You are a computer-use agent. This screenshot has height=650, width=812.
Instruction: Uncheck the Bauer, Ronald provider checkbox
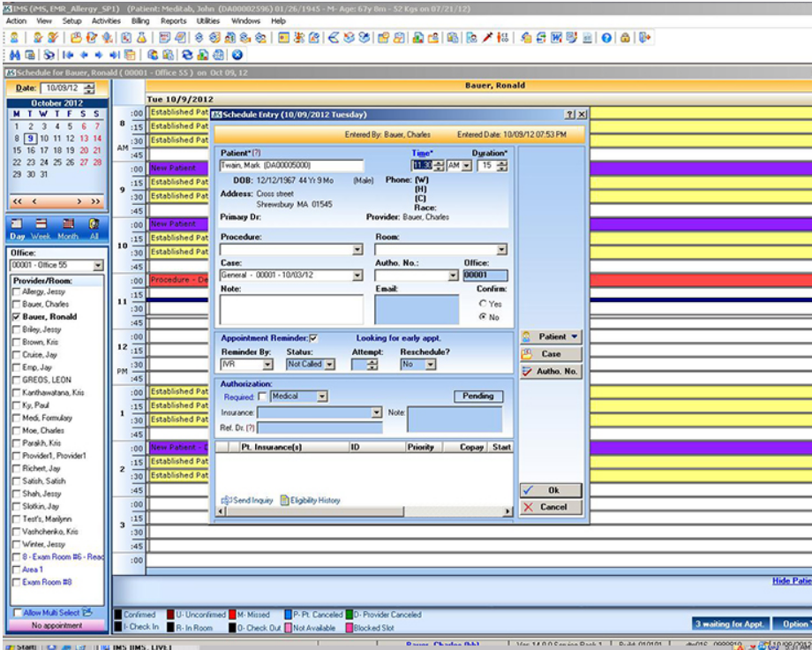tap(16, 317)
